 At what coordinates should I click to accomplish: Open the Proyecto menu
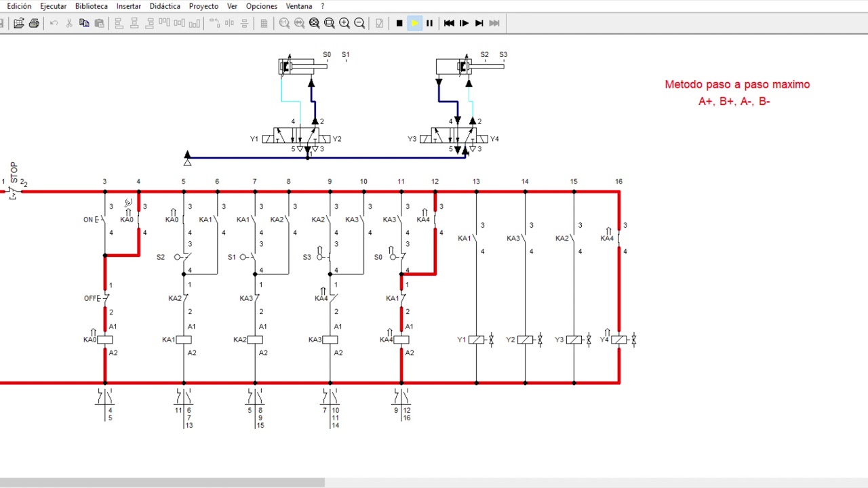203,6
